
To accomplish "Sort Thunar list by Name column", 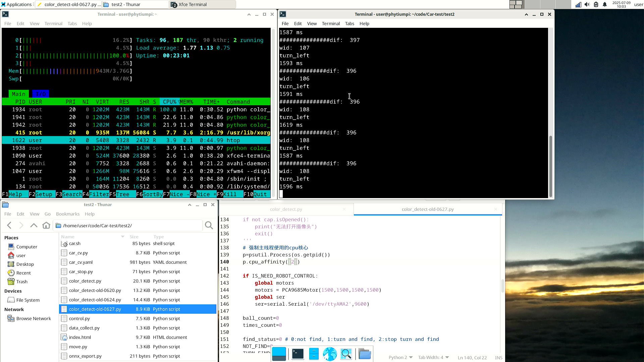I will (92, 237).
